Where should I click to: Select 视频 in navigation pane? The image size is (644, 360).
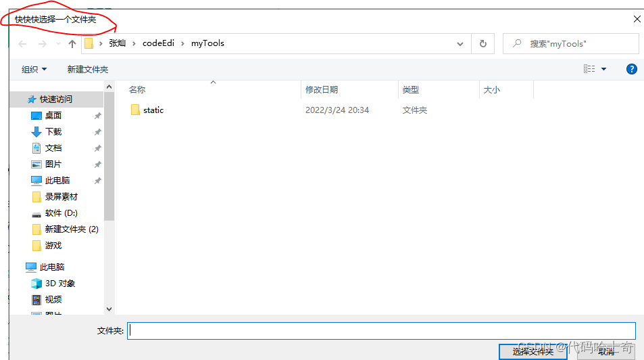click(53, 300)
